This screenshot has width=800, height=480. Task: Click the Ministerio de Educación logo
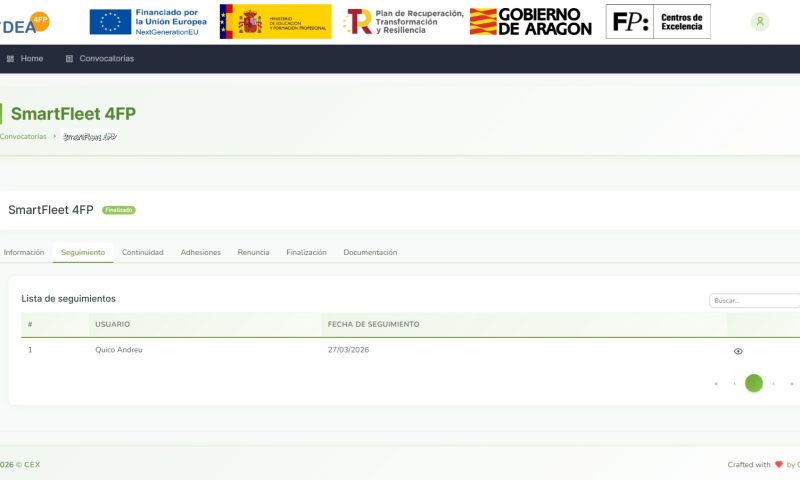click(x=276, y=21)
